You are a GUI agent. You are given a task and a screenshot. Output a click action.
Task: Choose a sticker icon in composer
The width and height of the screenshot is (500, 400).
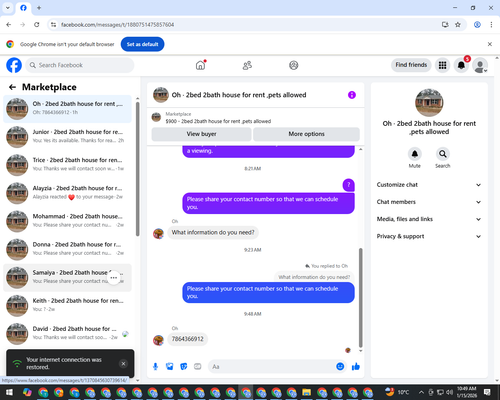(184, 367)
